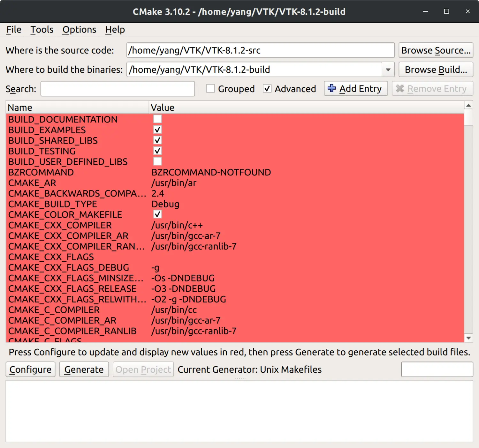The image size is (479, 448).
Task: Select the CMAKE_CXX_COMPILER_AR entry name
Action: tap(68, 235)
